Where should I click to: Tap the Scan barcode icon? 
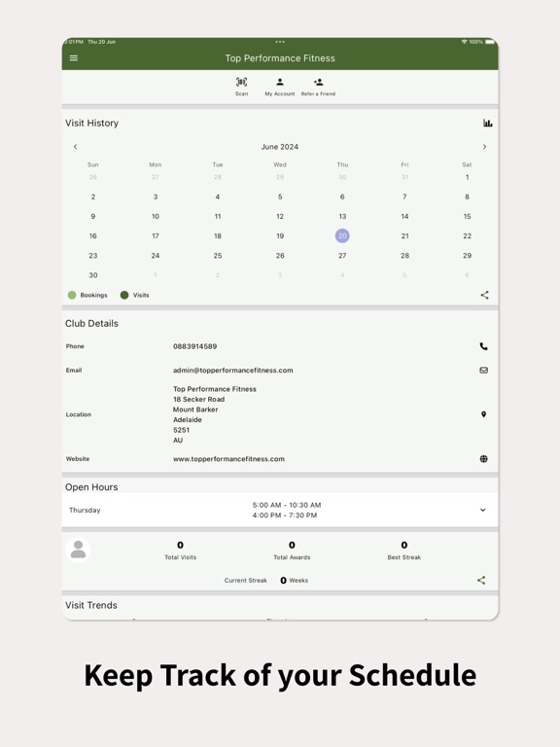[x=241, y=82]
